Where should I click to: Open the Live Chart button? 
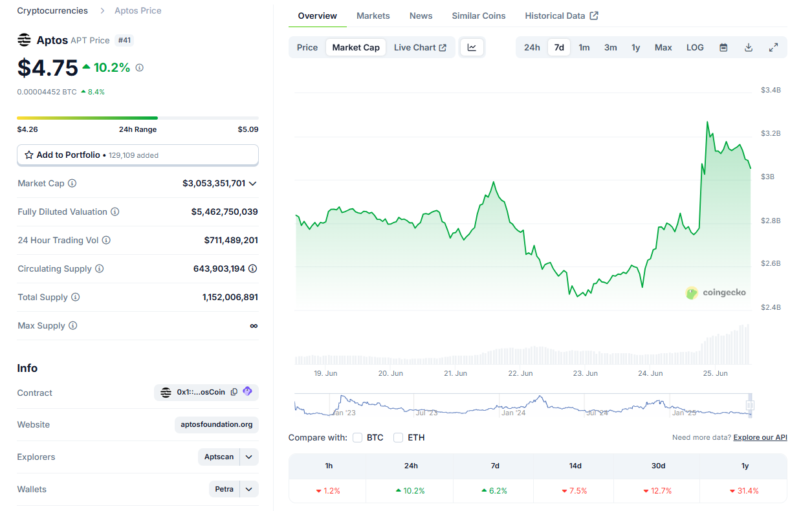(x=421, y=47)
